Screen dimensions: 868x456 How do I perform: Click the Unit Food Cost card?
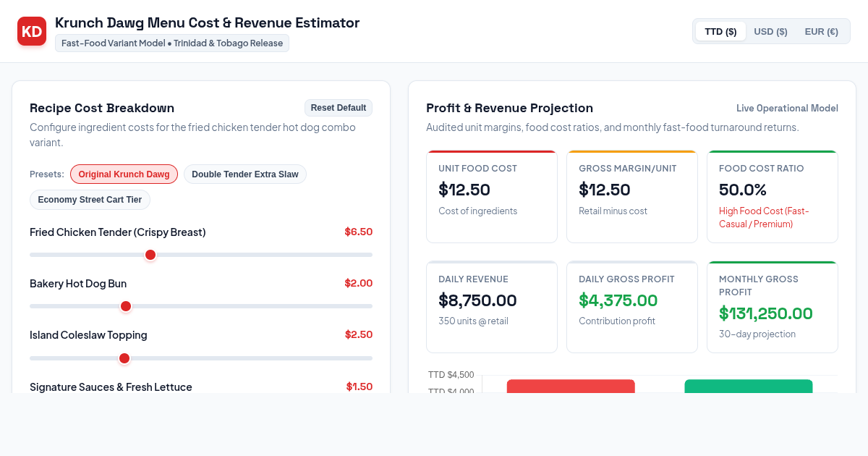tap(492, 197)
